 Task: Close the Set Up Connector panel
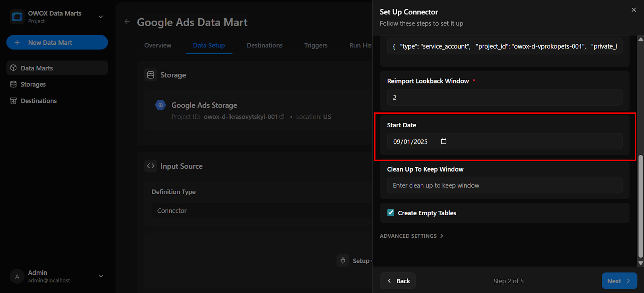tap(634, 10)
